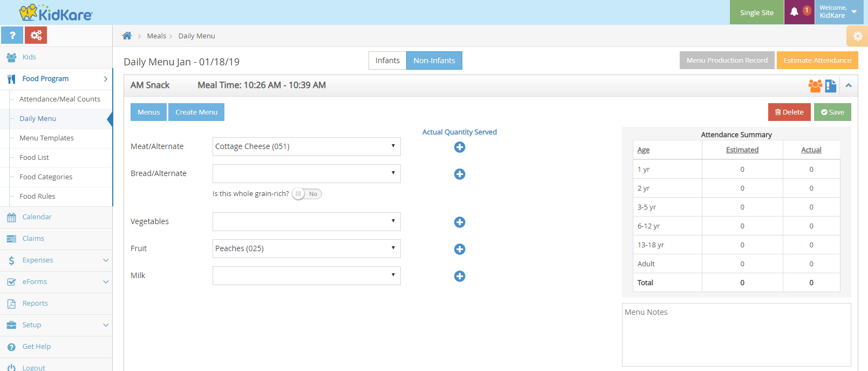Expand the Setup sidebar chevron

coord(106,325)
